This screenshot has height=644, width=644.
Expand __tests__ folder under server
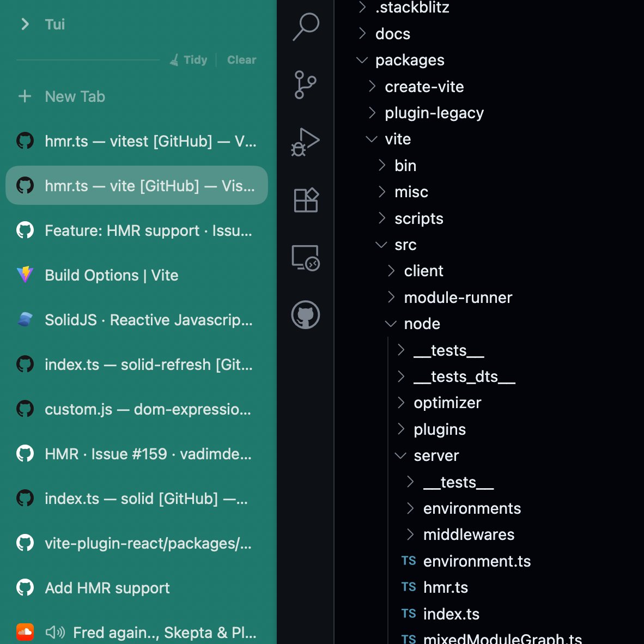(410, 482)
